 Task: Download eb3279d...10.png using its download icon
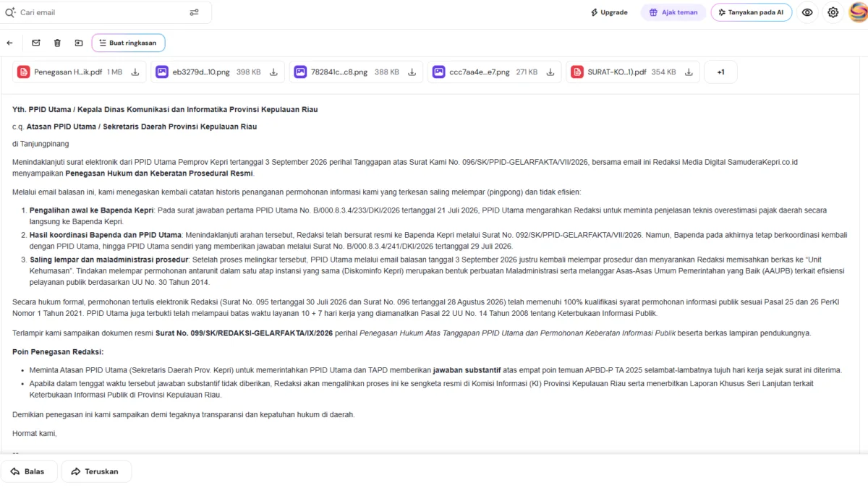[x=274, y=72]
